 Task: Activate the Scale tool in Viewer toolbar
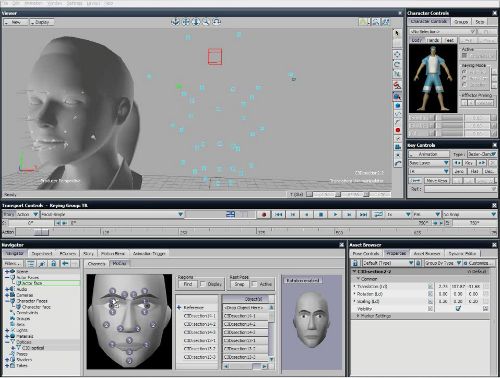click(x=397, y=74)
